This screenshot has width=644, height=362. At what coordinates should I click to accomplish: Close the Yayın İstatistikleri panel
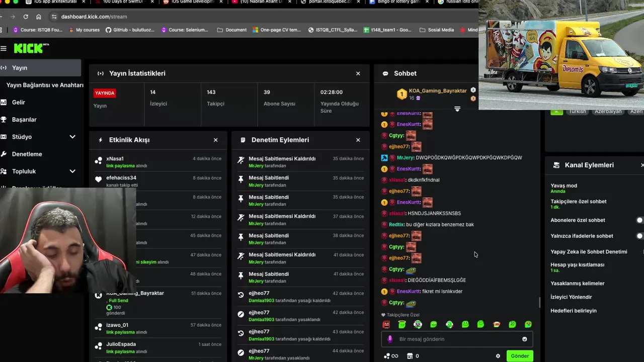(x=358, y=73)
